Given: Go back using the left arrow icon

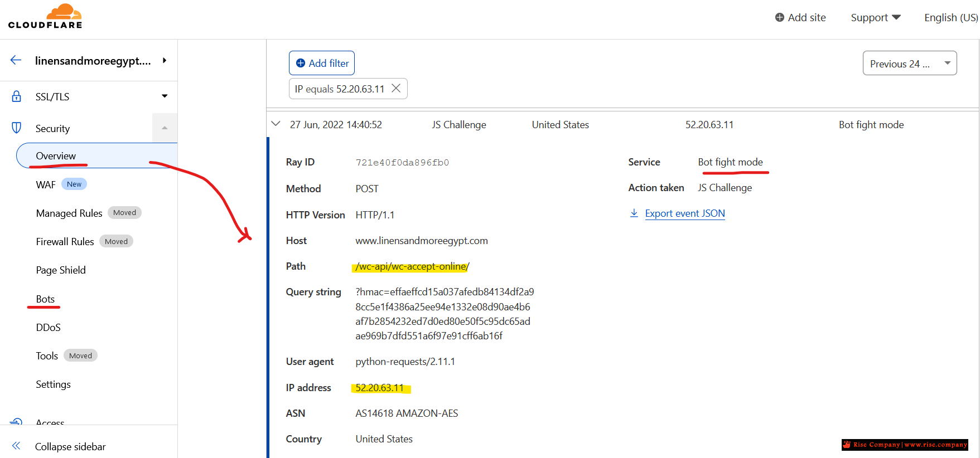Looking at the screenshot, I should tap(16, 60).
